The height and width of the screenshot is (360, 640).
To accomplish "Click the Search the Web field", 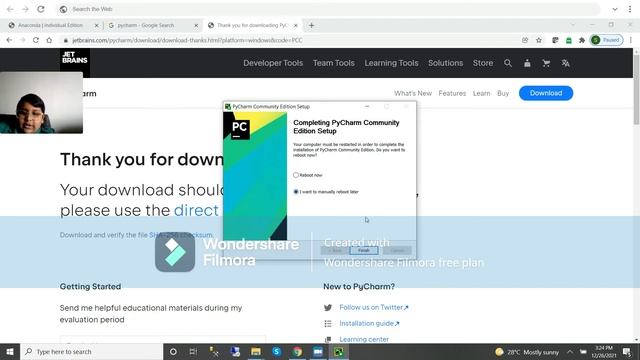I will pyautogui.click(x=329, y=9).
